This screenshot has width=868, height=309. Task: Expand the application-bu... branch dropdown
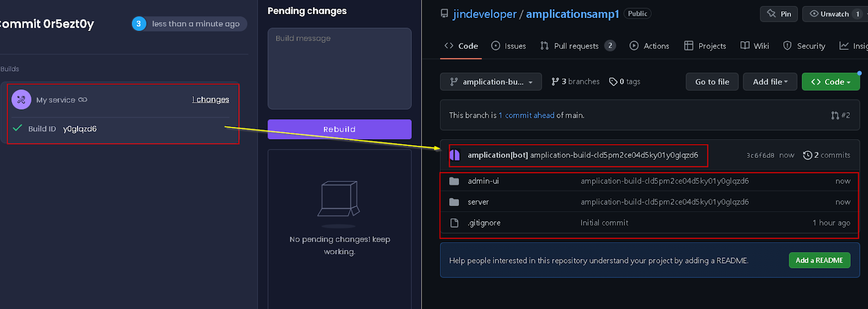click(x=491, y=82)
